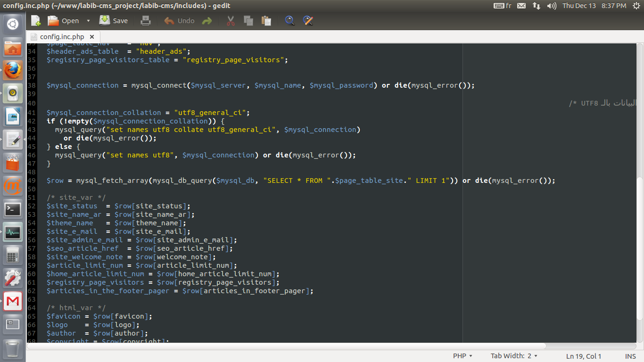Click the "registry_page_visitors" string on line 35
644x362 pixels.
233,60
